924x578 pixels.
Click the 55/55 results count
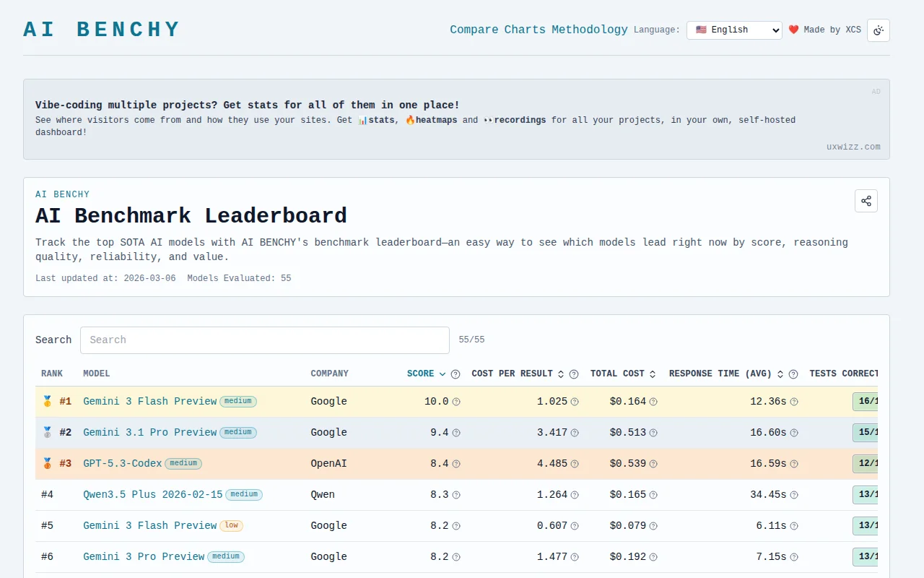(472, 340)
